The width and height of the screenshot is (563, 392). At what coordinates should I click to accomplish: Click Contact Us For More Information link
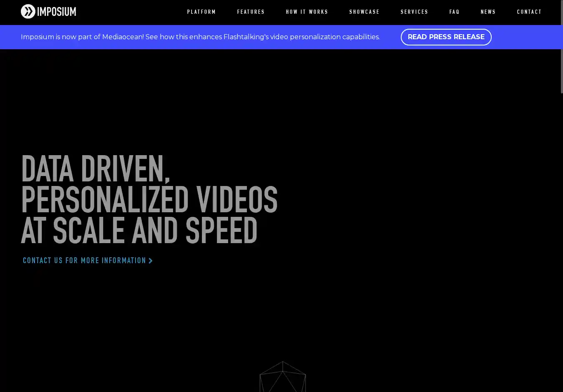point(84,261)
